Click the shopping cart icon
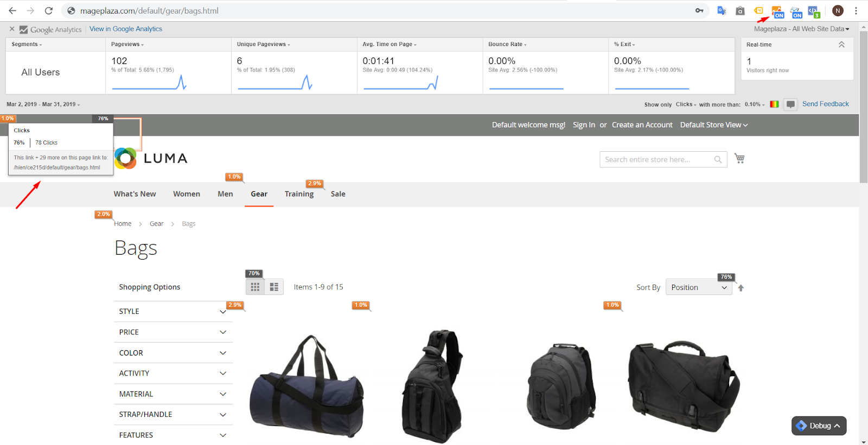 (x=739, y=158)
